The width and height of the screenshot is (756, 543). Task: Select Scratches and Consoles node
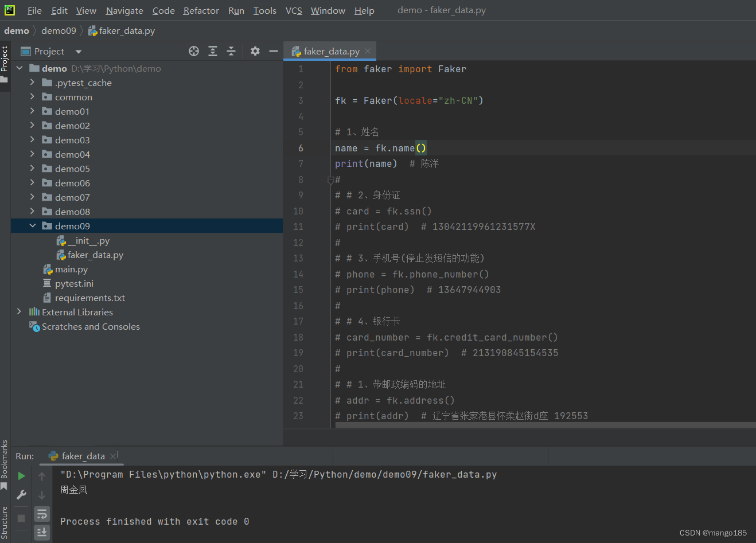pos(84,327)
